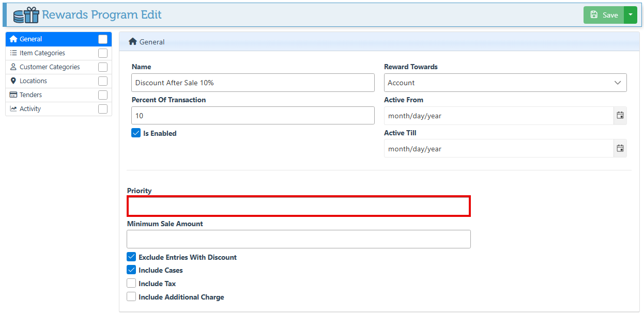Click the Locations pin icon in sidebar
The width and height of the screenshot is (644, 314).
(13, 81)
